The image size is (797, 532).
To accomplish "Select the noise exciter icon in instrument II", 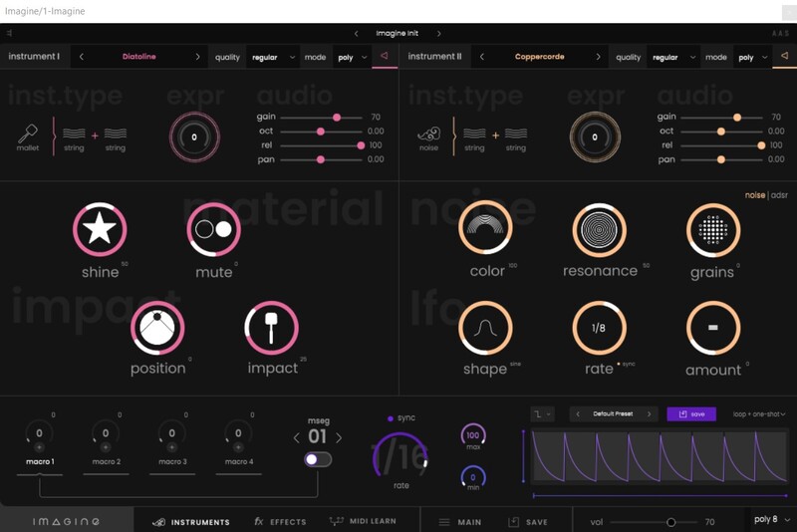I will (428, 134).
